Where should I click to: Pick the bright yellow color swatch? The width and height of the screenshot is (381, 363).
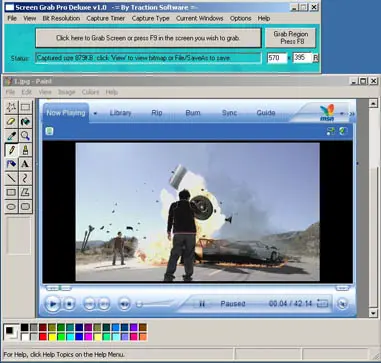tap(52, 336)
